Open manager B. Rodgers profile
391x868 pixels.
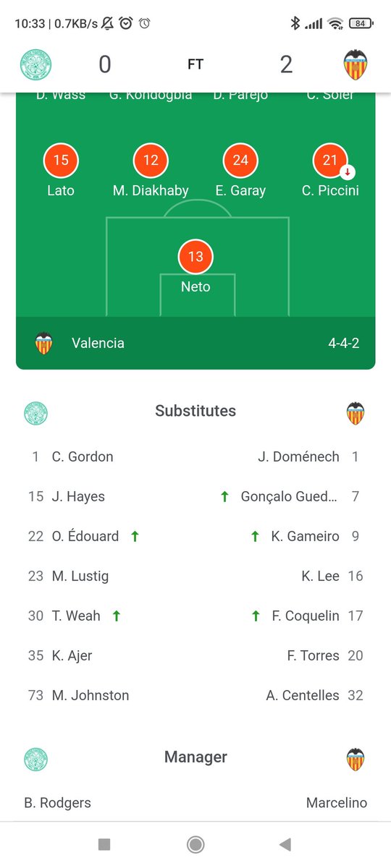click(57, 803)
